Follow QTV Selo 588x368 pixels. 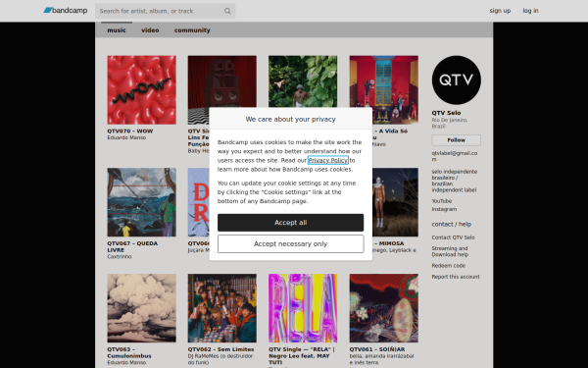[x=456, y=140]
